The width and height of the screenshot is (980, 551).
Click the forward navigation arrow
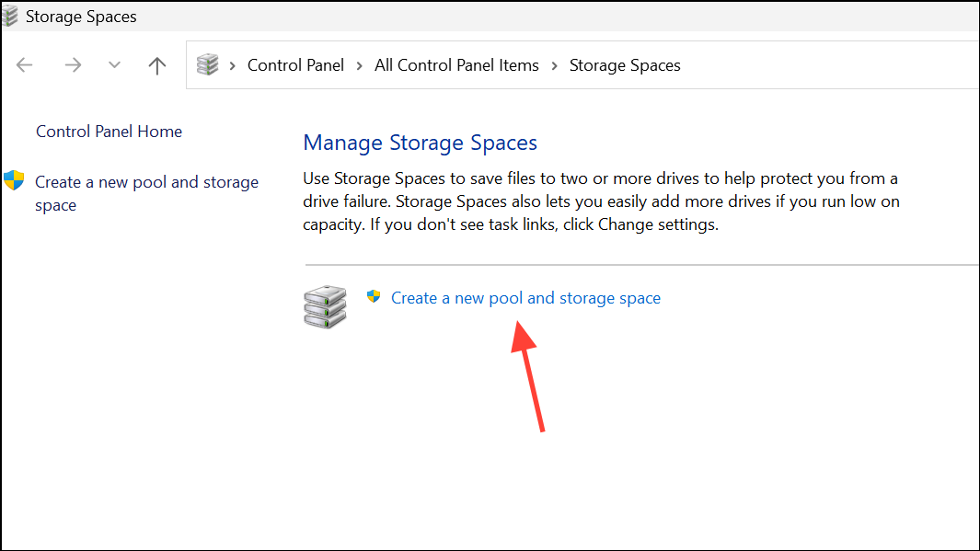coord(73,64)
